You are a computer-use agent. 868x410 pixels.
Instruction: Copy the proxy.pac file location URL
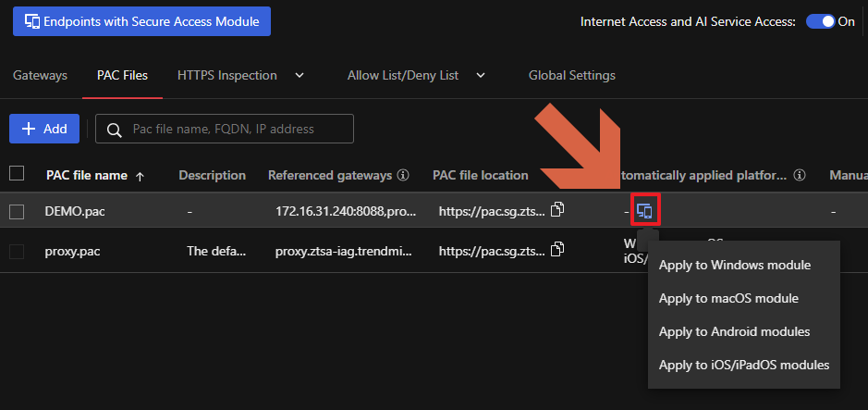tap(557, 249)
